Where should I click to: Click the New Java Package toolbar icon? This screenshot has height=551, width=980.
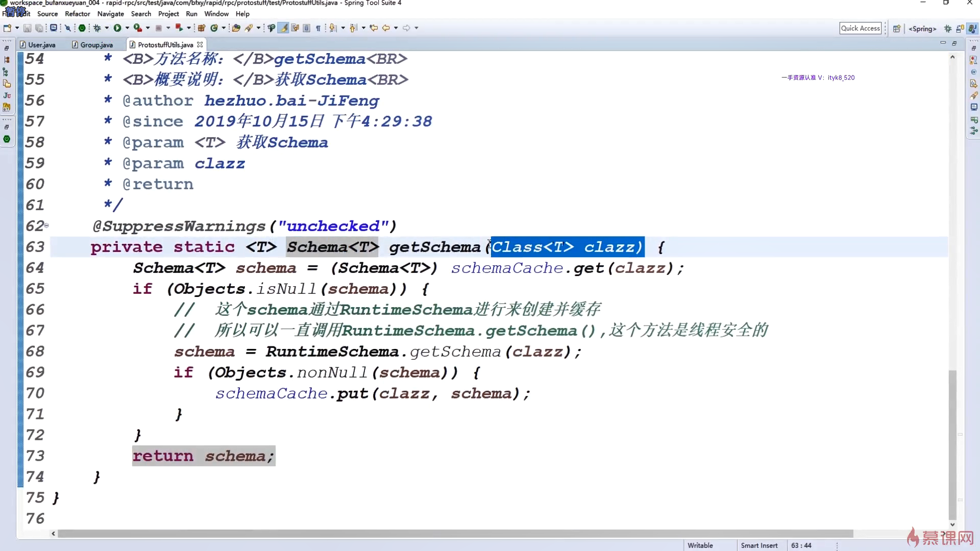pyautogui.click(x=202, y=28)
